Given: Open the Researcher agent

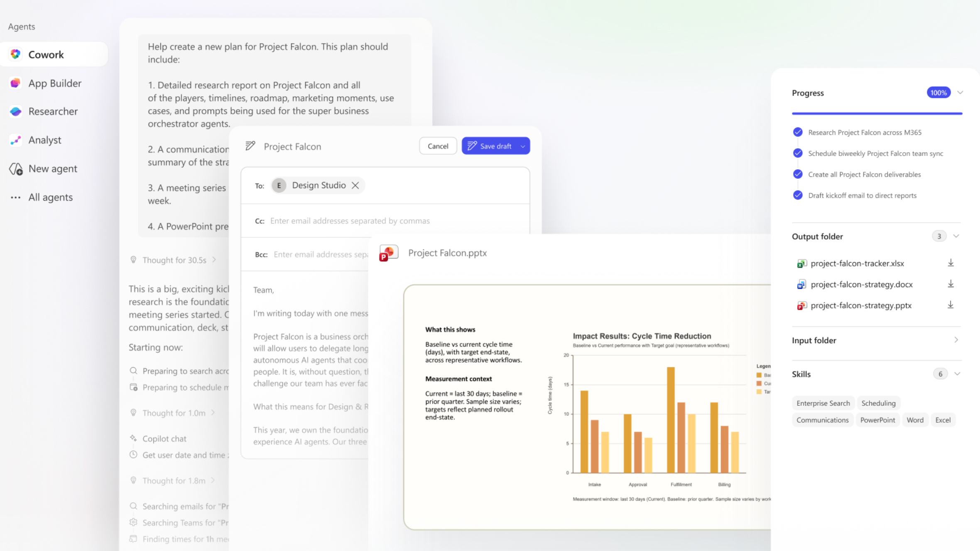Looking at the screenshot, I should [53, 112].
